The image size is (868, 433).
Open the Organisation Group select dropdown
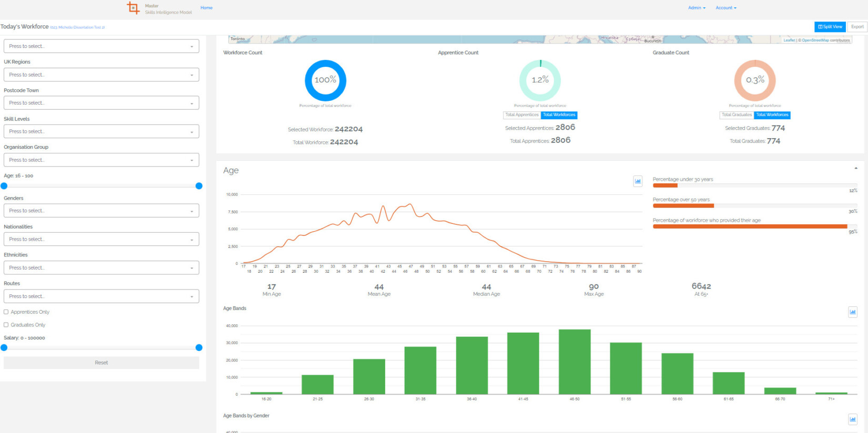click(x=102, y=160)
